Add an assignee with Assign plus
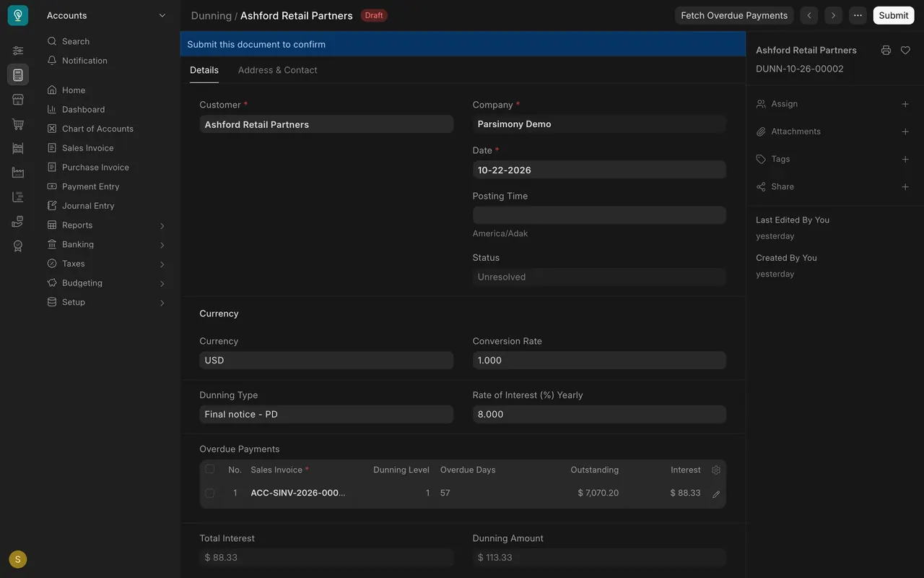 [x=905, y=104]
